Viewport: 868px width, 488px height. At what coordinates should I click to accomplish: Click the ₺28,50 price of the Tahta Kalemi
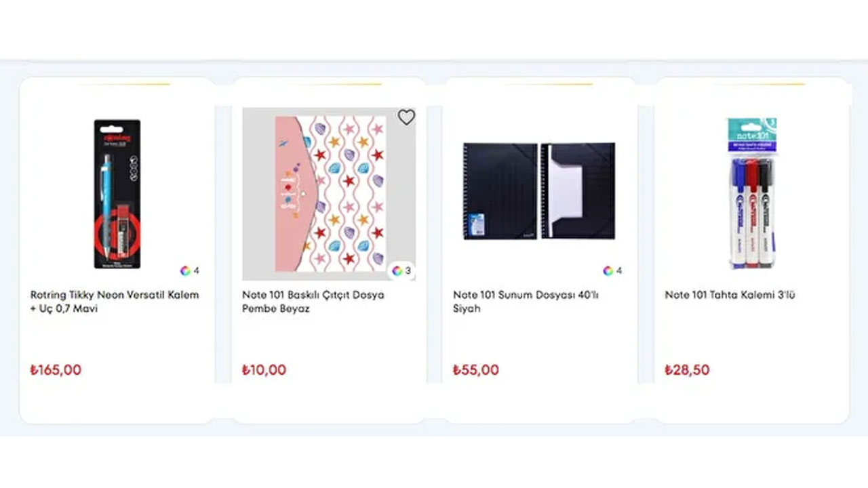[687, 370]
